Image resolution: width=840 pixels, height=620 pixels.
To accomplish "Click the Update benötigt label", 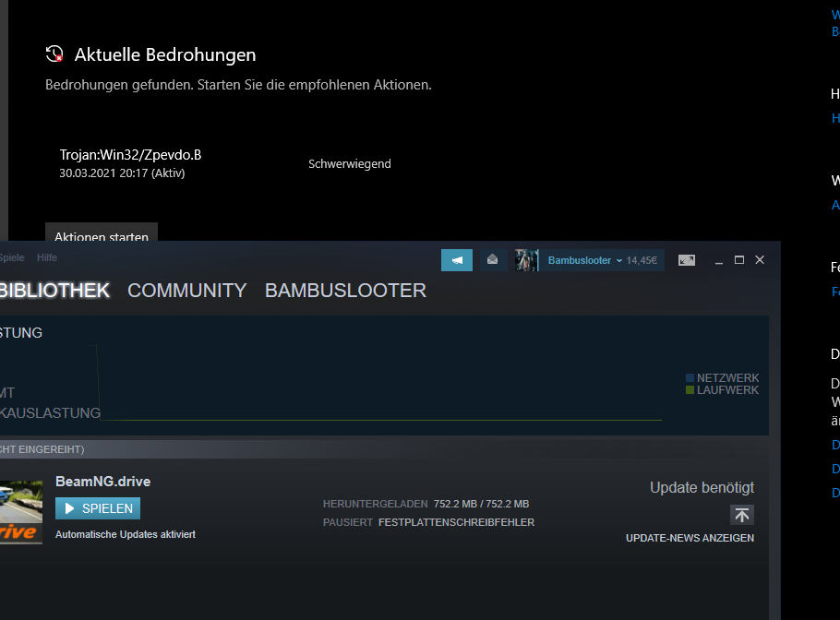I will pos(702,488).
